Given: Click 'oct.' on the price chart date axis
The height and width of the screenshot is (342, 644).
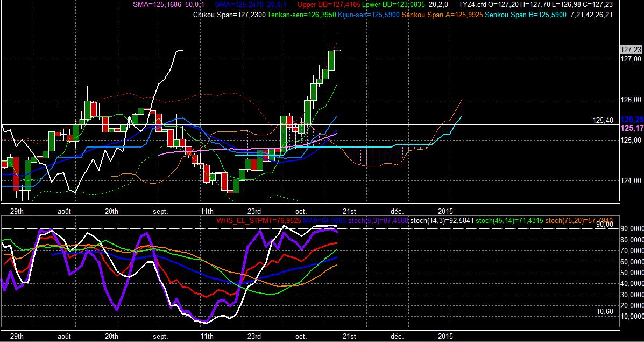Looking at the screenshot, I should (x=301, y=211).
